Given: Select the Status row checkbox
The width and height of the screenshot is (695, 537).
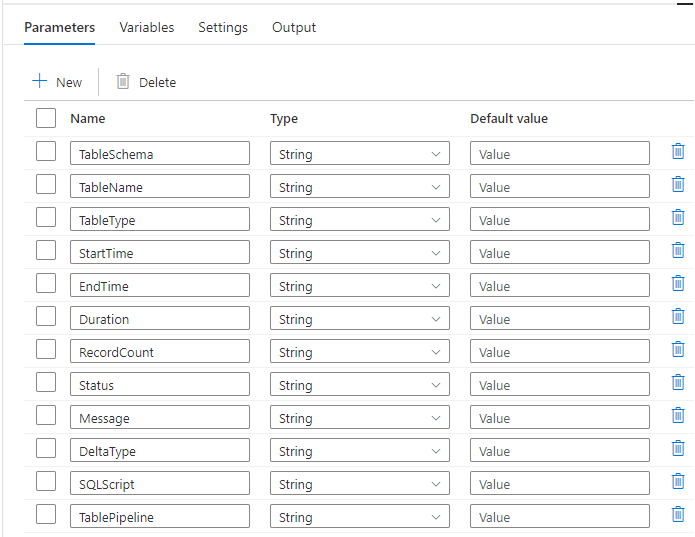Looking at the screenshot, I should click(46, 382).
